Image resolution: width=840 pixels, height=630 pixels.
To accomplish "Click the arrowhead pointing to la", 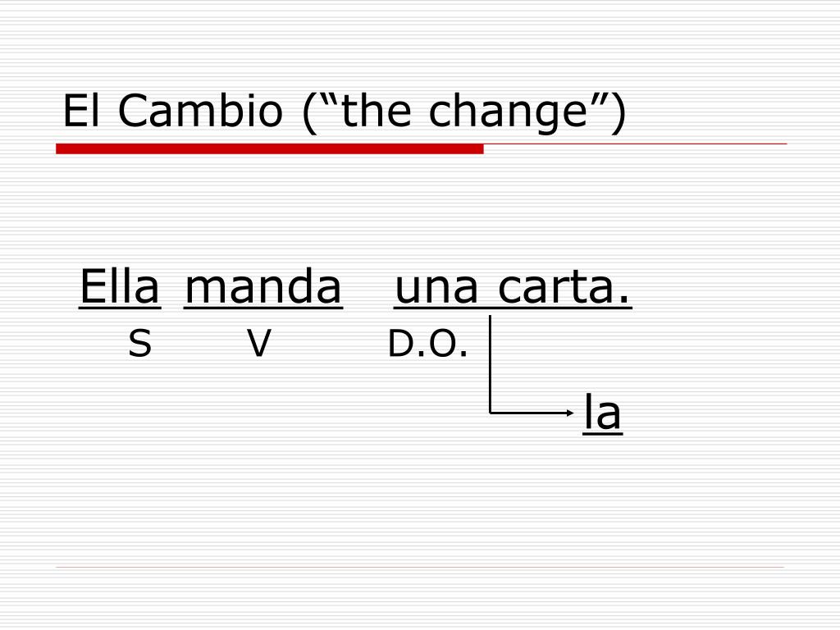I will pyautogui.click(x=571, y=413).
